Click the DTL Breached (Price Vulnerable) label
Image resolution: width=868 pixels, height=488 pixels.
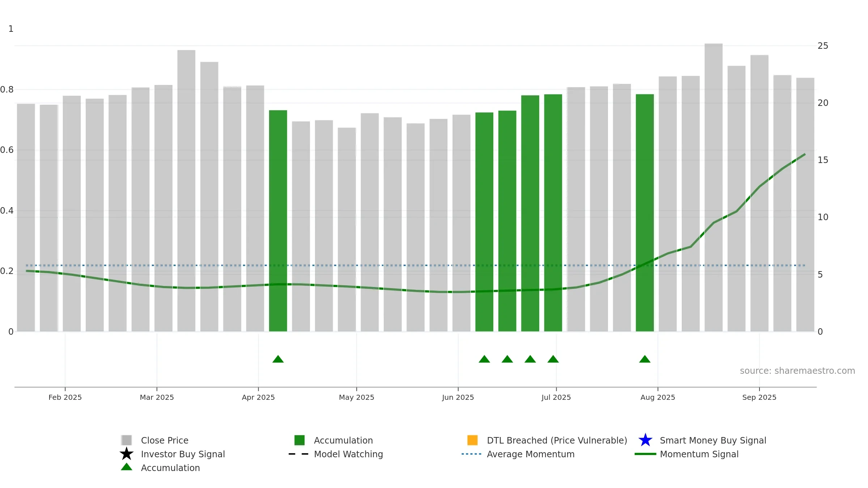point(557,440)
